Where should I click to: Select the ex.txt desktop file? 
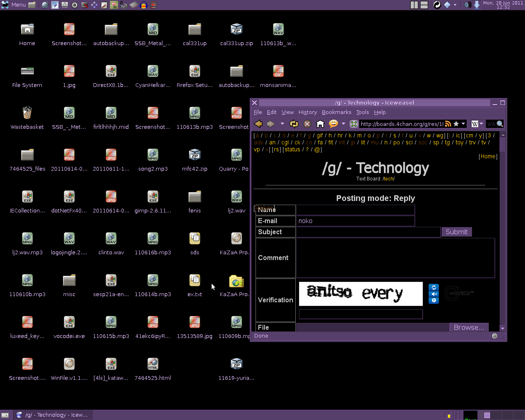pos(195,285)
